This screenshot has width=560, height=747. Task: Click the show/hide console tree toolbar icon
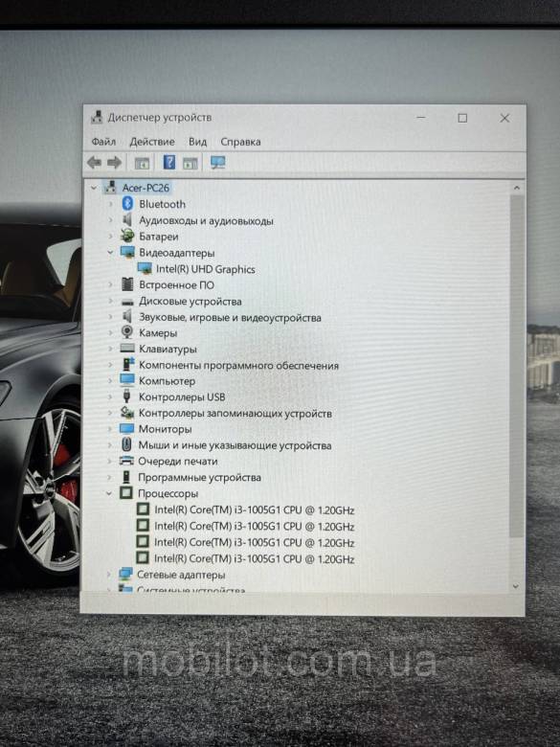coord(142,164)
